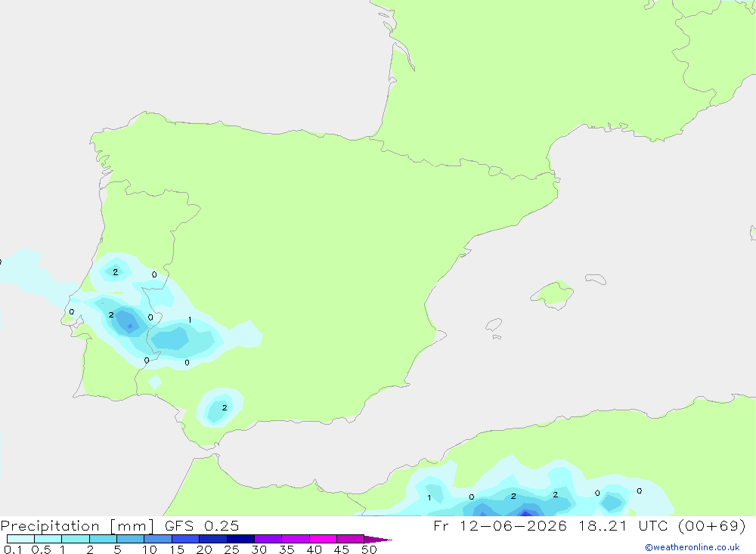Click the '30' legend scale value

point(259,549)
